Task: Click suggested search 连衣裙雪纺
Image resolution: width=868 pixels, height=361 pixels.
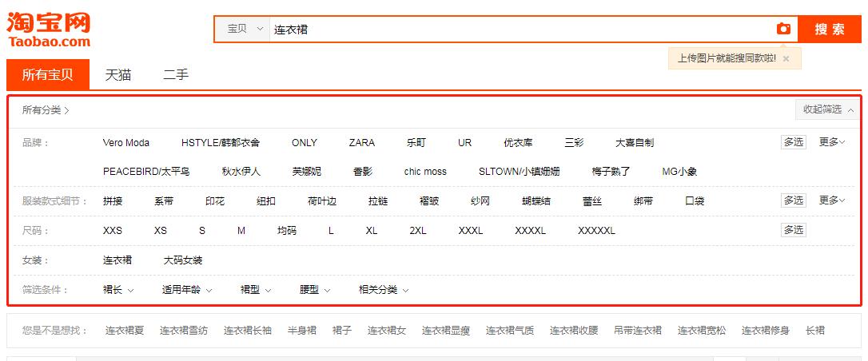Action: (x=184, y=331)
